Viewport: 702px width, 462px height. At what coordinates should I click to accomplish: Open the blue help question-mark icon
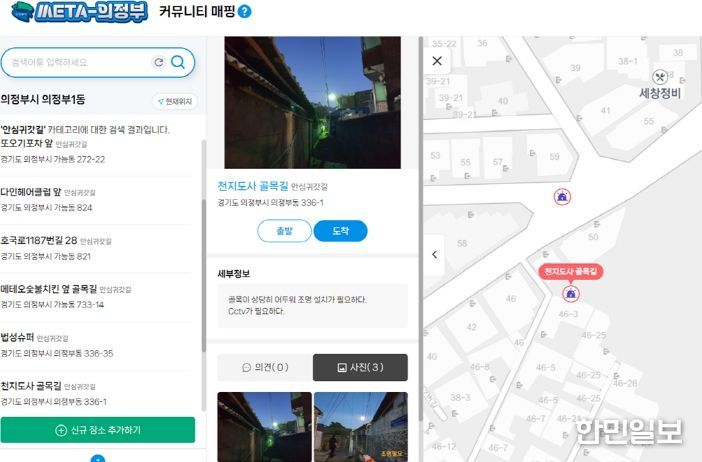244,12
